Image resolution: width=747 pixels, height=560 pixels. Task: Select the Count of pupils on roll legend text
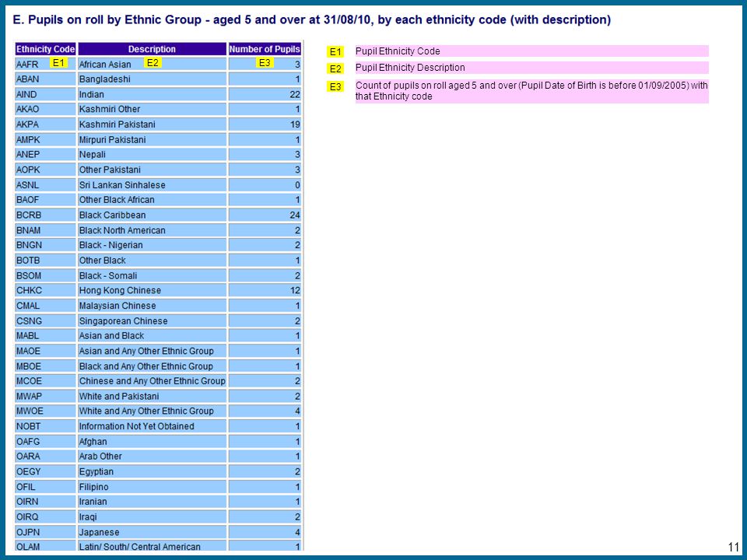point(532,91)
